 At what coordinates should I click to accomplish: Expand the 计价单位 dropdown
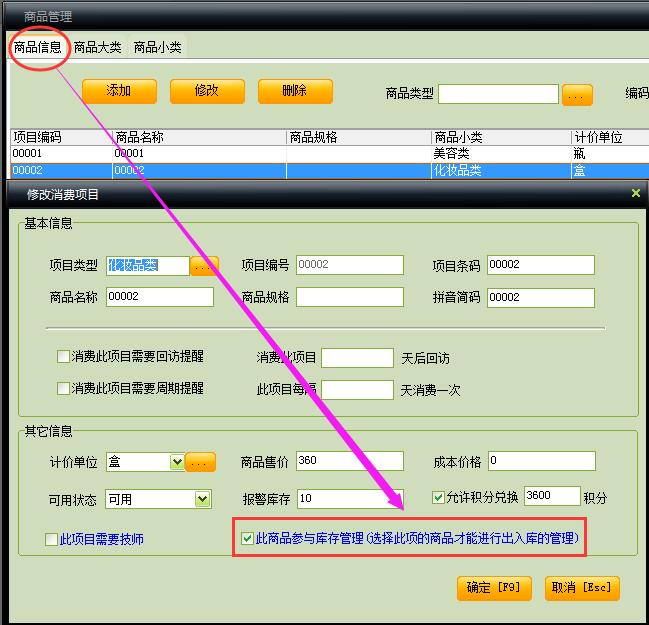click(x=178, y=462)
